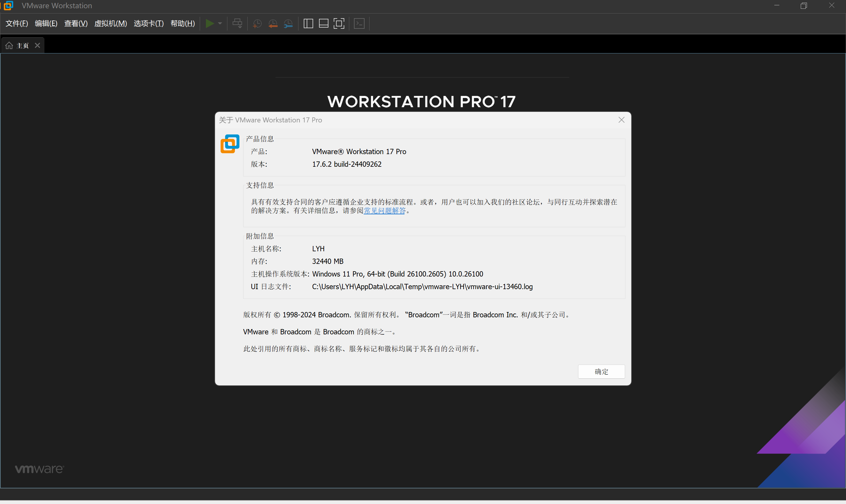Close the 主页 tab

[x=37, y=45]
